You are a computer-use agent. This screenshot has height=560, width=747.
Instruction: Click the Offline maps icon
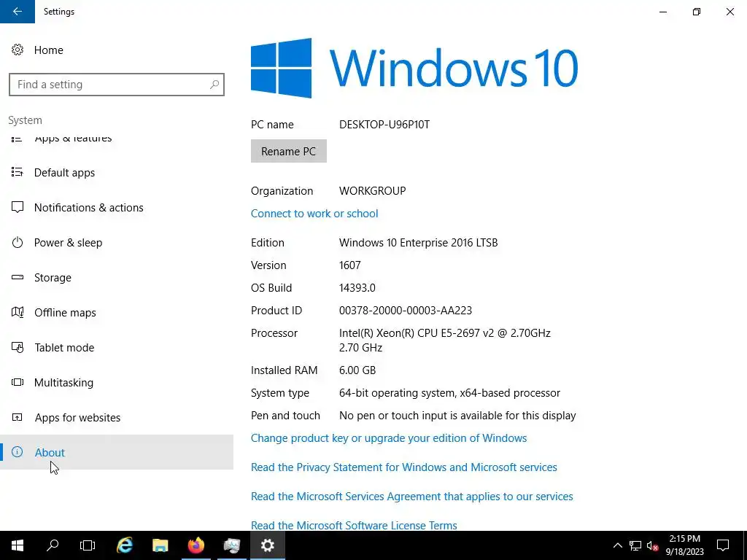coord(18,312)
